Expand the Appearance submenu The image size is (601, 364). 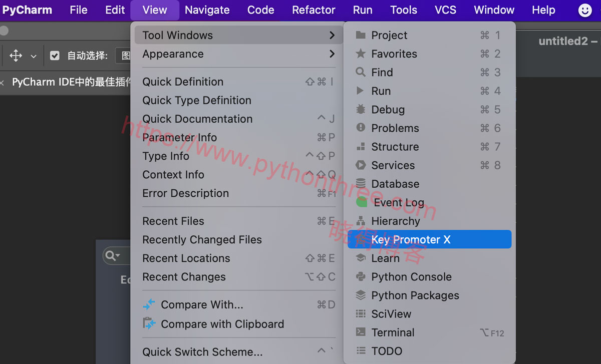[173, 54]
